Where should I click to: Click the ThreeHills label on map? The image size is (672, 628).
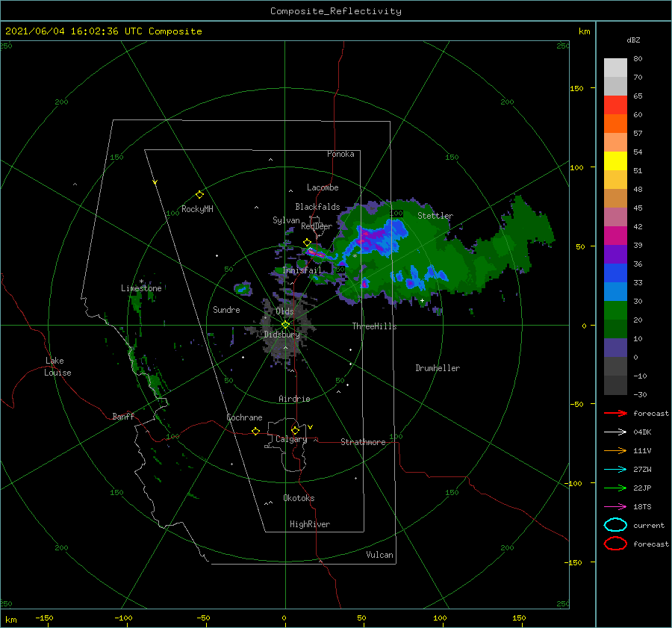(374, 326)
